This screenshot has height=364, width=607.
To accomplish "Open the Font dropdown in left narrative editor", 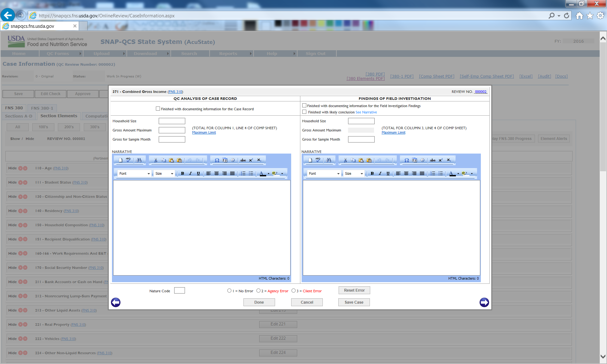I will [x=134, y=173].
